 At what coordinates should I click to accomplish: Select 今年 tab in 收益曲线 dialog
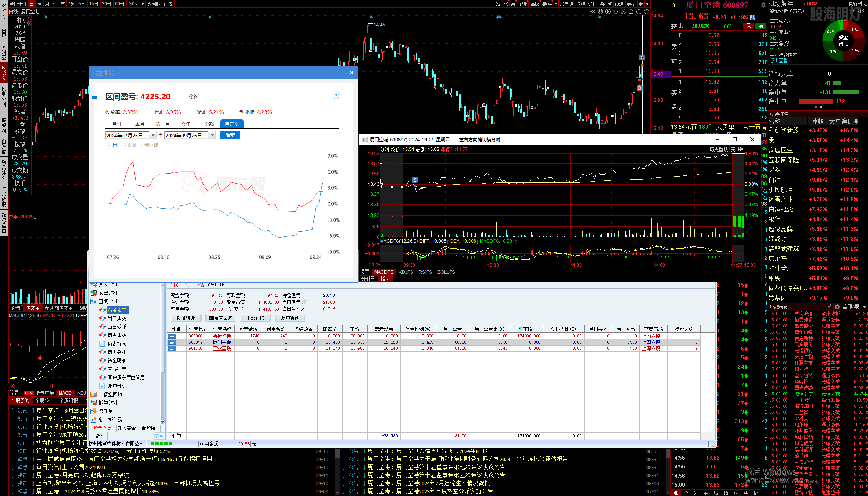click(x=186, y=124)
